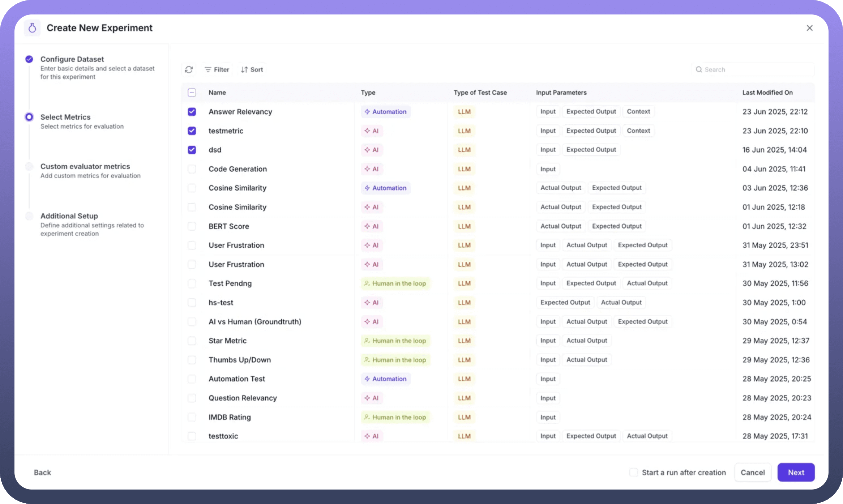Click the magnifier icon in the search box
The width and height of the screenshot is (843, 504).
(x=699, y=69)
